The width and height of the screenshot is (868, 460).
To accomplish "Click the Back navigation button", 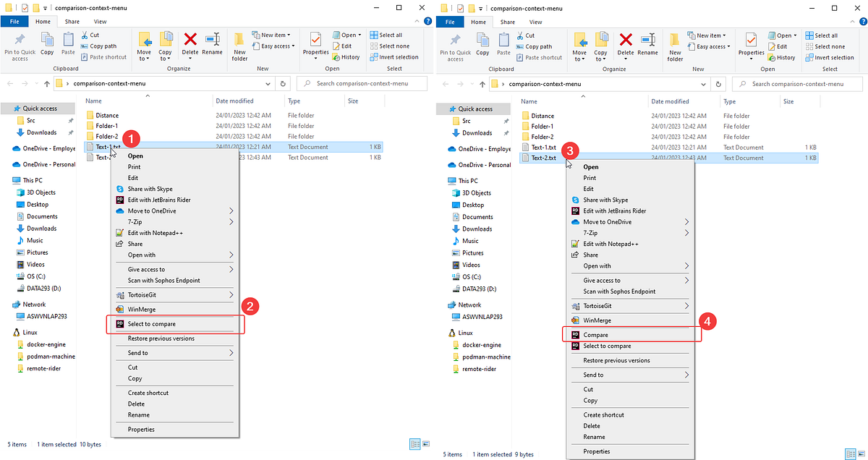I will (x=9, y=83).
